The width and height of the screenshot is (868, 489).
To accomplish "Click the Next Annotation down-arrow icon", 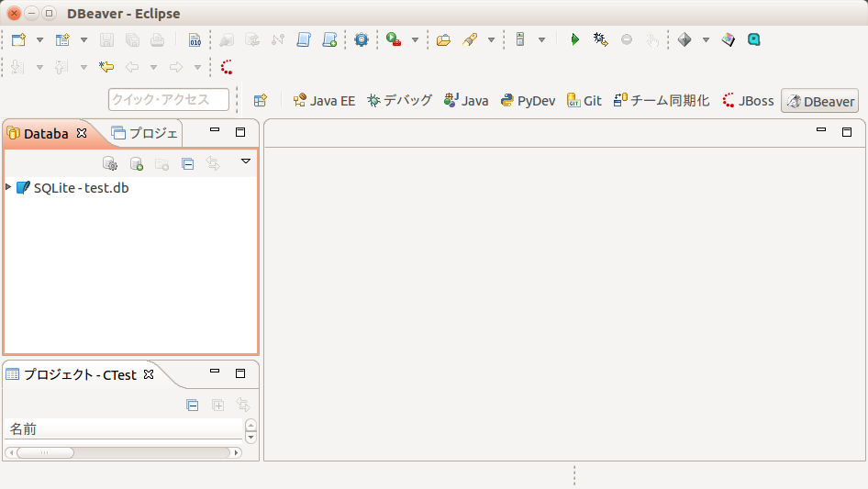I will click(x=17, y=68).
